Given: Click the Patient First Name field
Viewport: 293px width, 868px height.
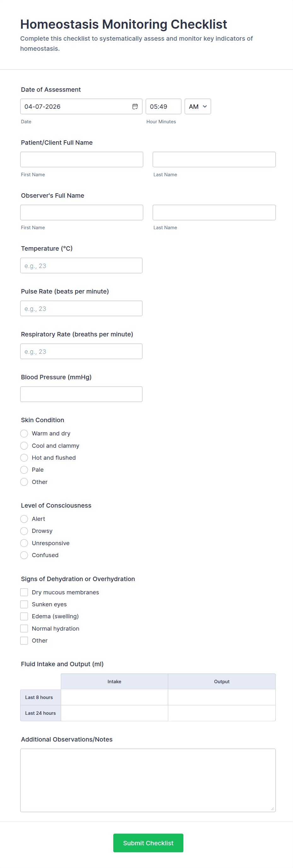Looking at the screenshot, I should point(82,160).
